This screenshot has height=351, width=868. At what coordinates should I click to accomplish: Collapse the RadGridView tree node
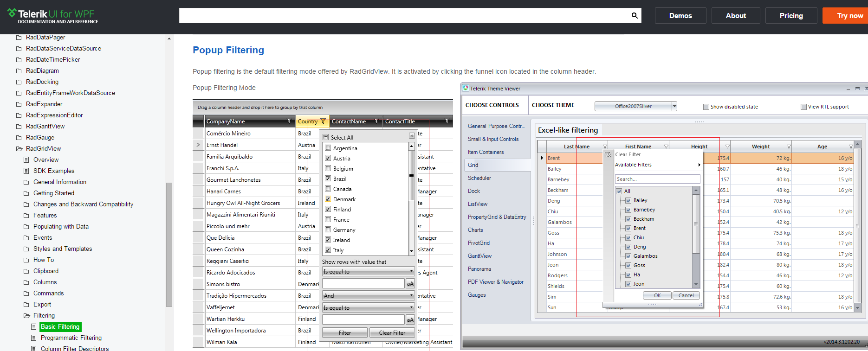[19, 149]
